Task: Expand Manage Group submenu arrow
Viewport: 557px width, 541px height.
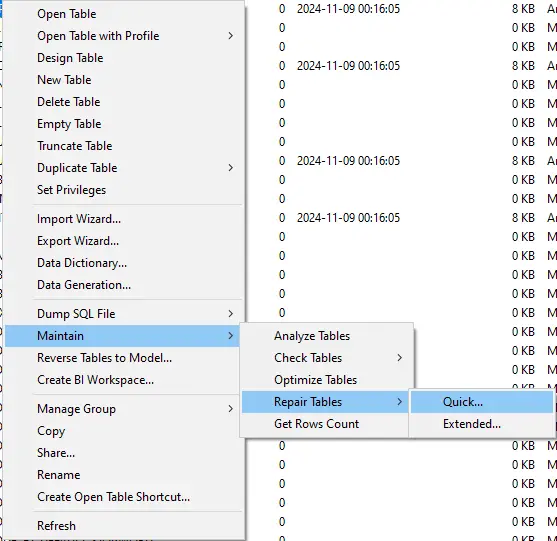Action: click(x=231, y=409)
